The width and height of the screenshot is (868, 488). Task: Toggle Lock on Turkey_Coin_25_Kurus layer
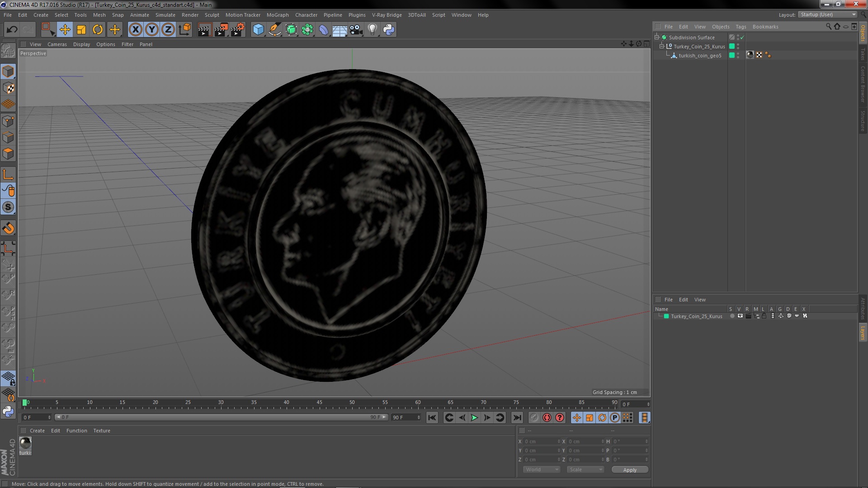pos(764,316)
